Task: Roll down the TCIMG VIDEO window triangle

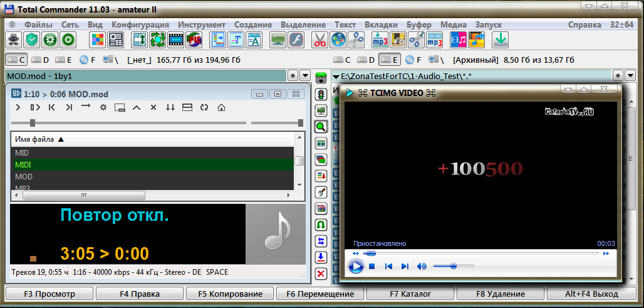Action: (x=568, y=89)
